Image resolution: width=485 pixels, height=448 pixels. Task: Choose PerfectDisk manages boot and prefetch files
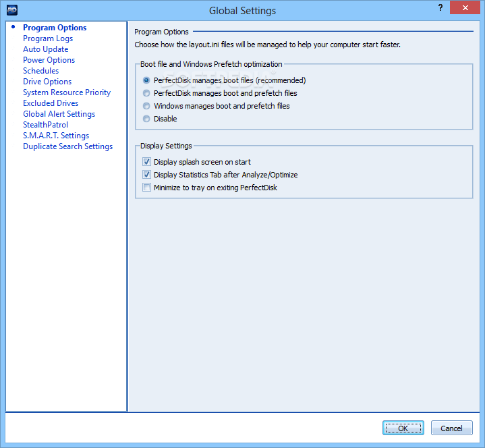pos(220,93)
